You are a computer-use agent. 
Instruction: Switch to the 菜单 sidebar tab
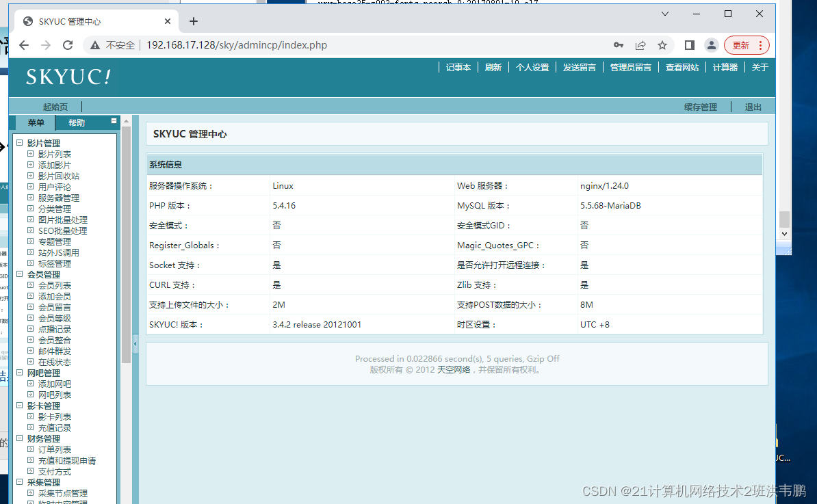tap(36, 123)
